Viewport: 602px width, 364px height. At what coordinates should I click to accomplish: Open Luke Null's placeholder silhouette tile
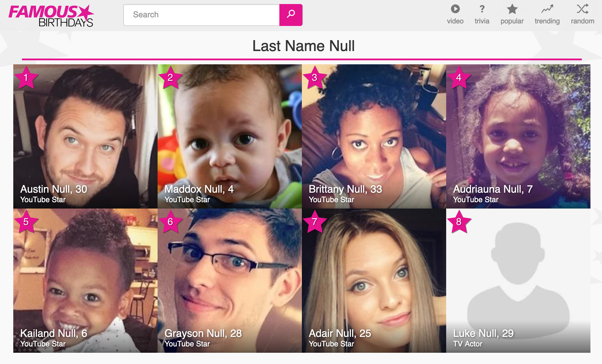518,280
